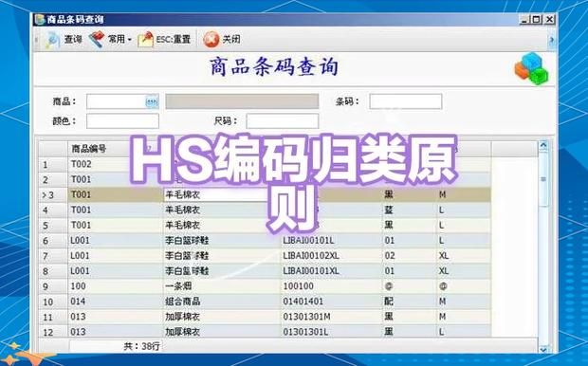Click L001 in row 6
Viewport: 588px width, 366px height.
[80, 241]
